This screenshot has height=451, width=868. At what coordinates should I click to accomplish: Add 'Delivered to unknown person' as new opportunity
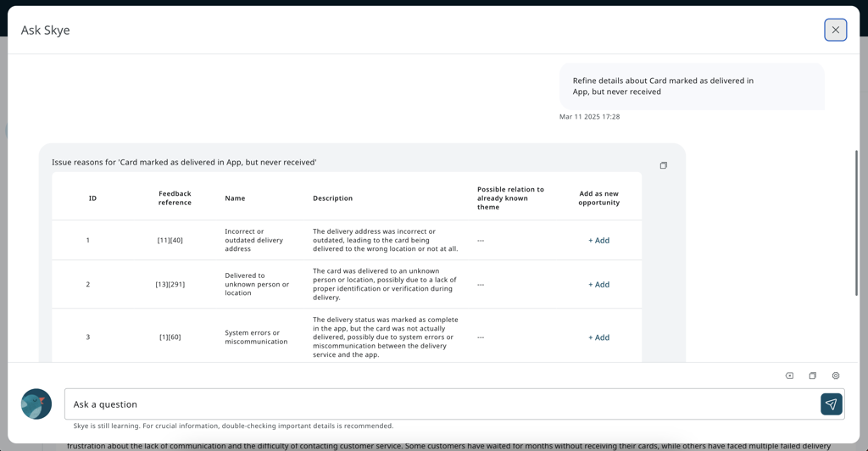coord(598,285)
